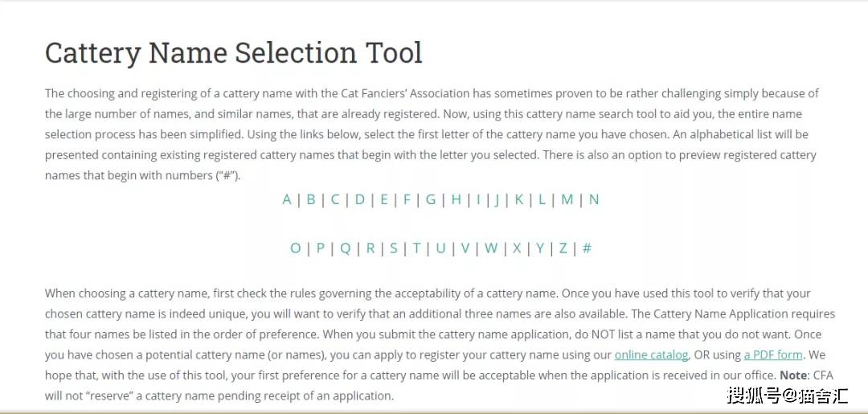Viewport: 868px width, 414px height.
Task: Click the letter Z link
Action: [x=563, y=248]
